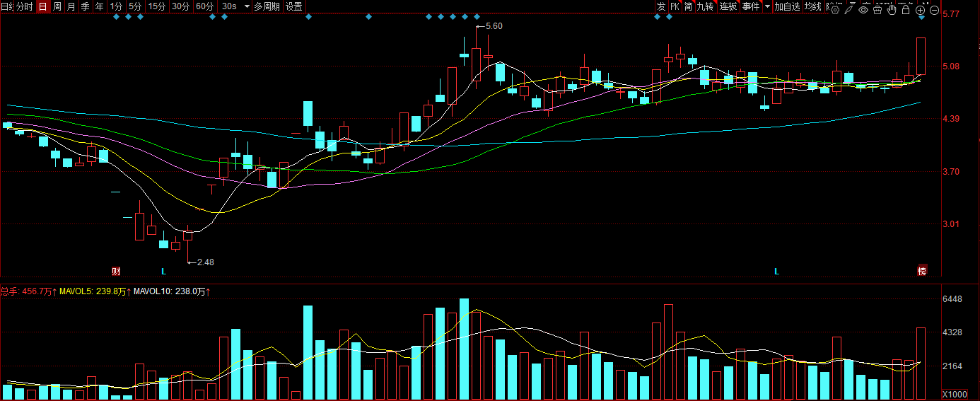Image resolution: width=980 pixels, height=401 pixels.
Task: Switch to 季 quarterly period
Action: pos(86,6)
